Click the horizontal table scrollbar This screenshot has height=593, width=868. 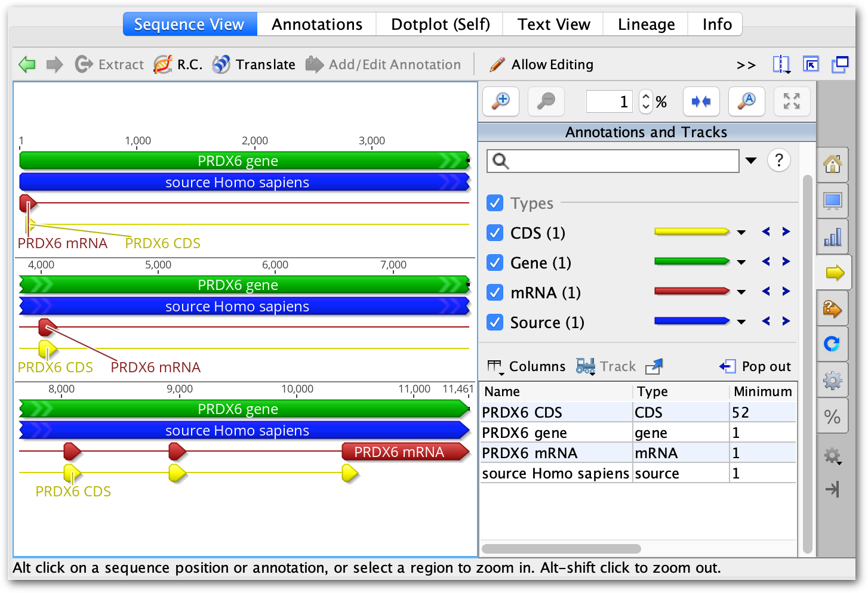coord(561,549)
